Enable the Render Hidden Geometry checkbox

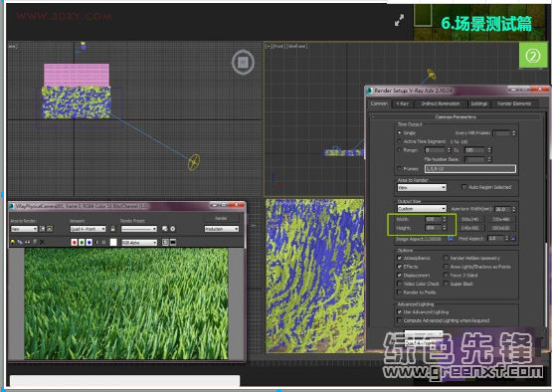point(446,258)
